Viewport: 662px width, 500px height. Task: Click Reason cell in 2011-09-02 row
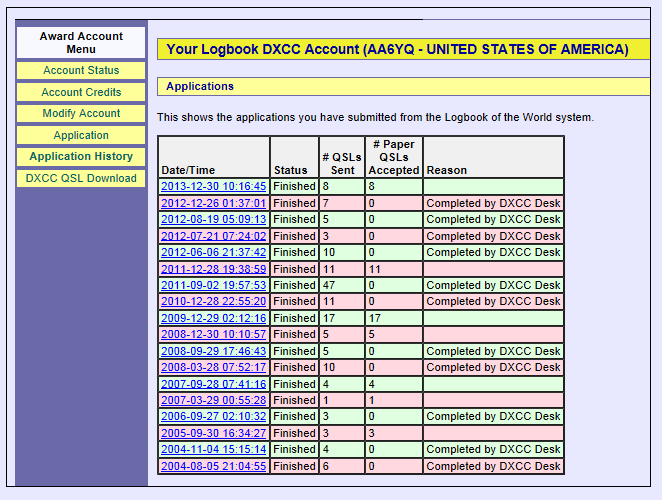click(494, 285)
